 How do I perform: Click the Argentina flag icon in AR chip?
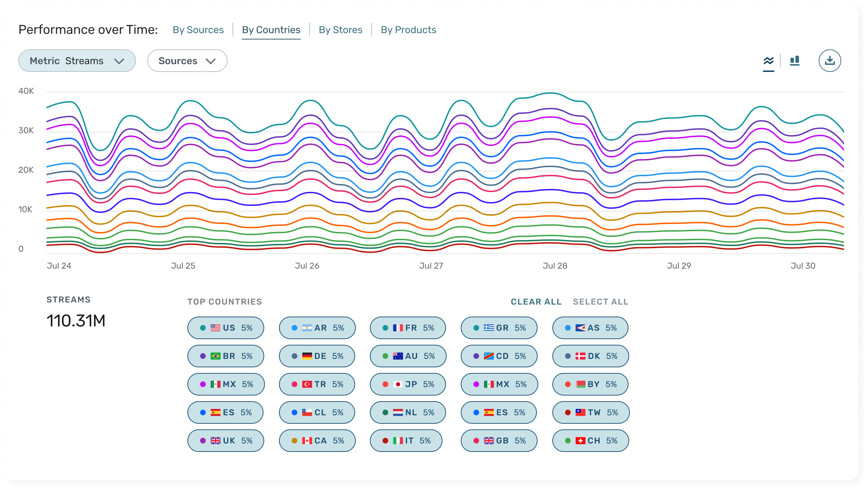307,328
